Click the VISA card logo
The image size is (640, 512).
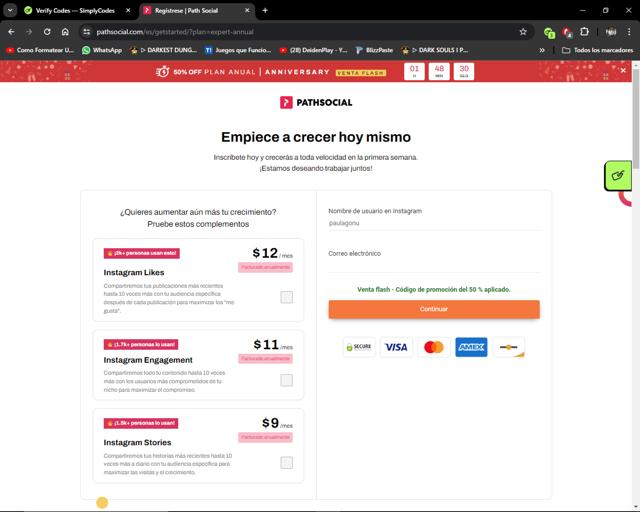tap(396, 347)
